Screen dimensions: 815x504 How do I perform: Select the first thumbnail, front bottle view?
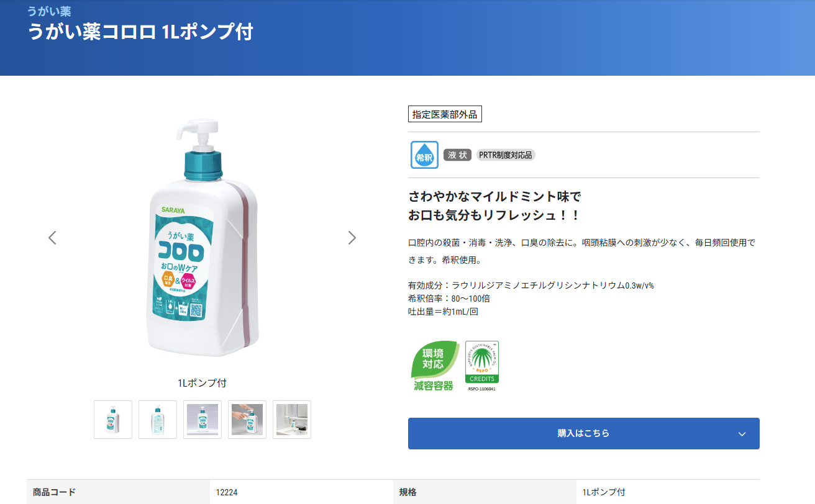click(x=113, y=420)
